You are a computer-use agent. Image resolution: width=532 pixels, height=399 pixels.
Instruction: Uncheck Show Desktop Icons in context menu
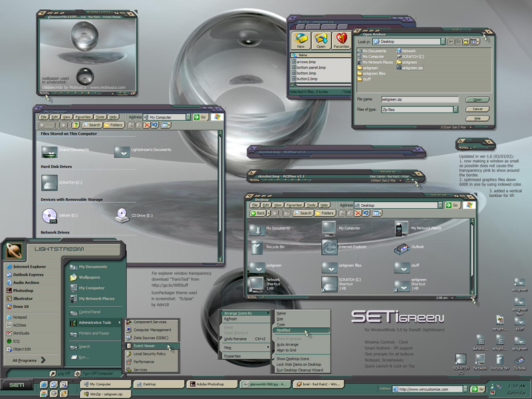(293, 358)
